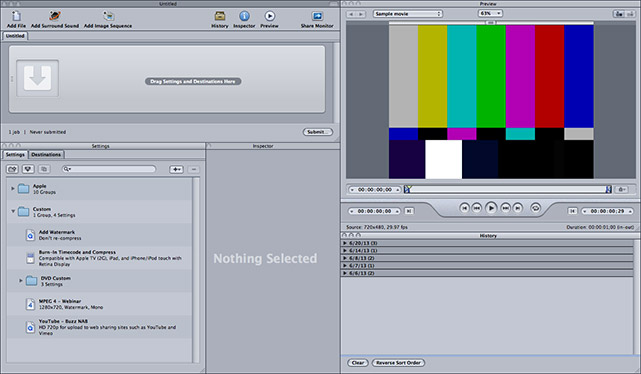Click the next item arrow in Preview
The height and width of the screenshot is (374, 641).
pos(361,14)
